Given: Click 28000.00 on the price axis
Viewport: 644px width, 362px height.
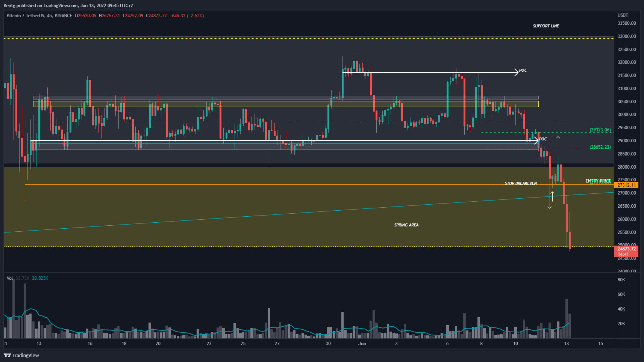Looking at the screenshot, I should click(x=627, y=167).
